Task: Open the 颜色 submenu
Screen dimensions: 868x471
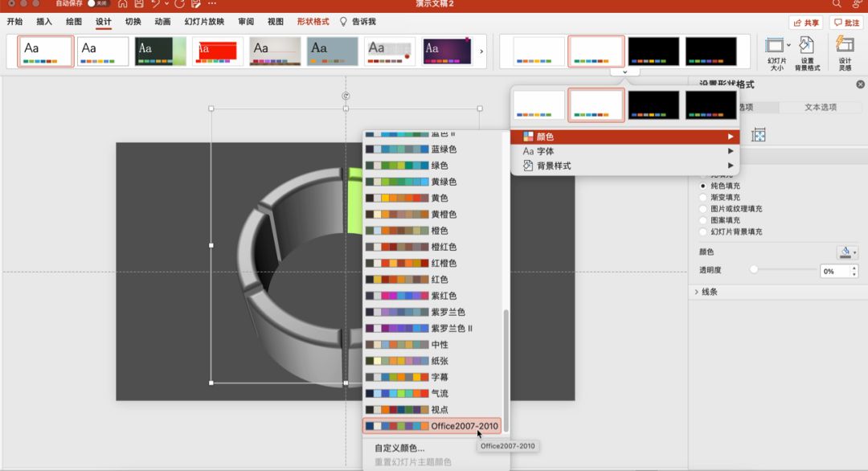Action: [625, 136]
